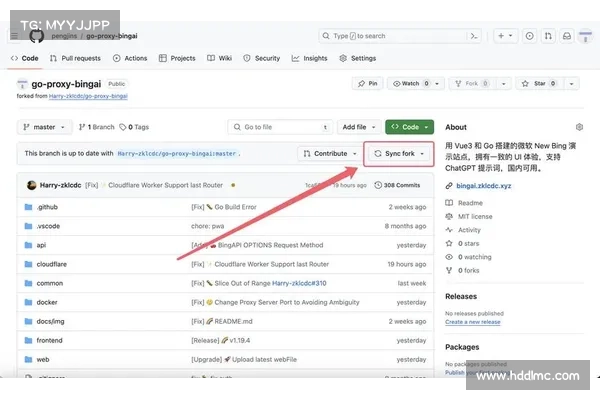Open the master branch selector

click(x=44, y=127)
